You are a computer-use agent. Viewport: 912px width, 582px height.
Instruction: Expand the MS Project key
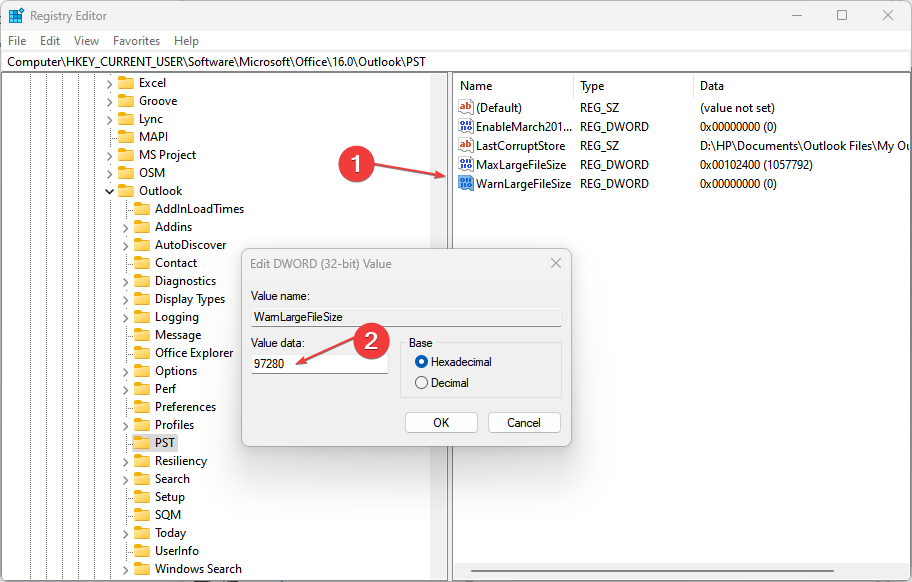pyautogui.click(x=109, y=156)
